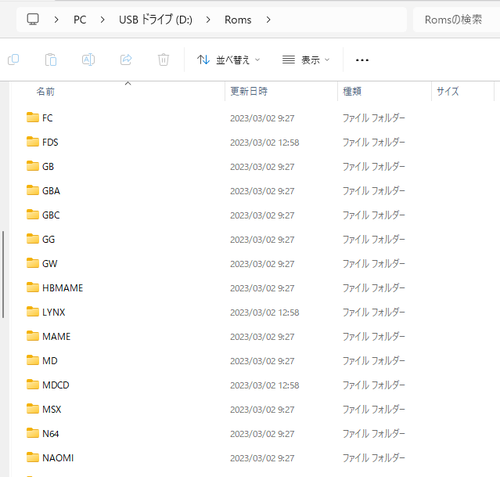Click the Copy icon in the toolbar
The height and width of the screenshot is (477, 500).
13,60
